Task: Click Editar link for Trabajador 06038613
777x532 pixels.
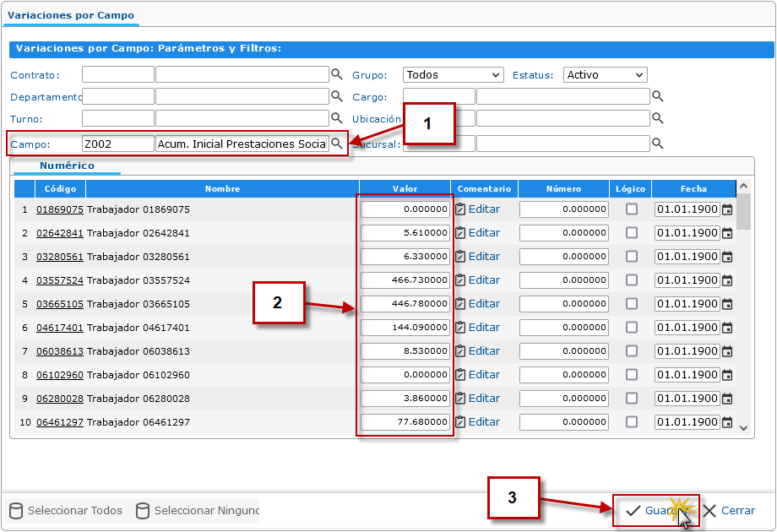Action: (484, 351)
